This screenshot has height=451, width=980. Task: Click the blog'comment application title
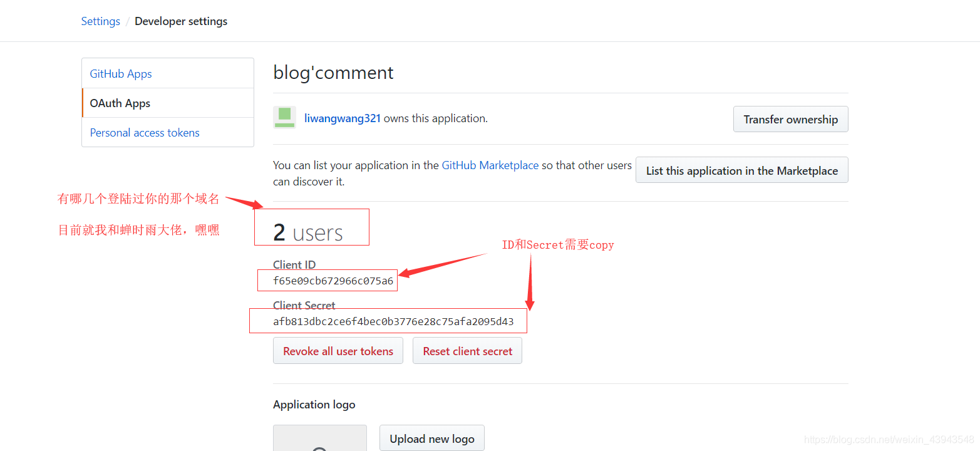click(x=333, y=73)
